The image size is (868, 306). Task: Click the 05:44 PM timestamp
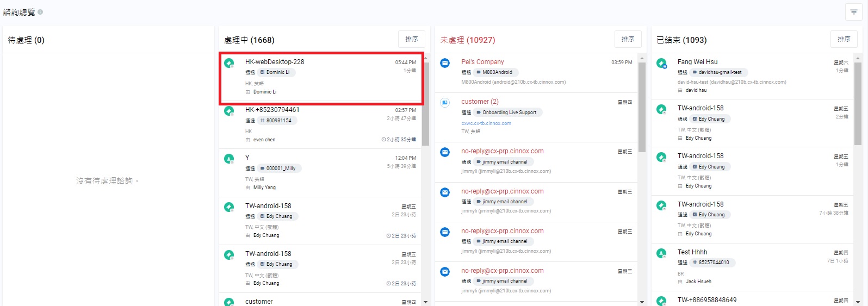tap(406, 63)
